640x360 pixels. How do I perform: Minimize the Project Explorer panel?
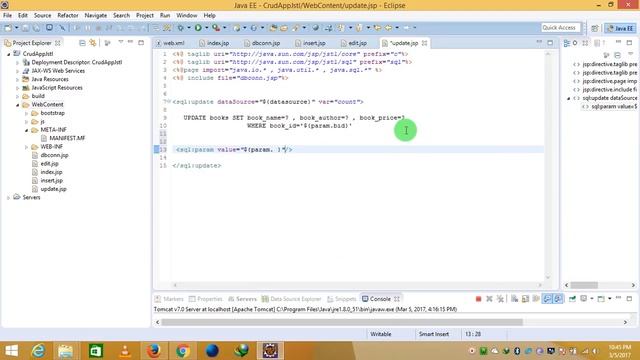(x=131, y=42)
